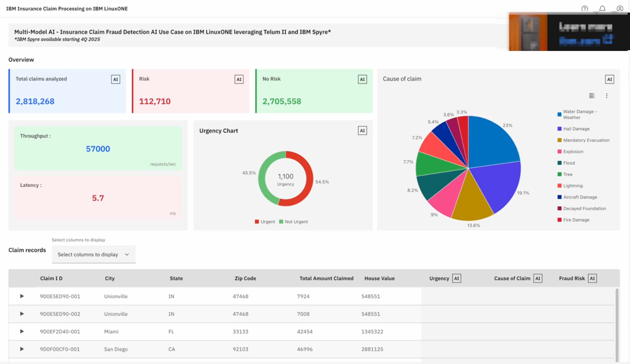Open the help icon in header
The height and width of the screenshot is (364, 630).
(584, 9)
